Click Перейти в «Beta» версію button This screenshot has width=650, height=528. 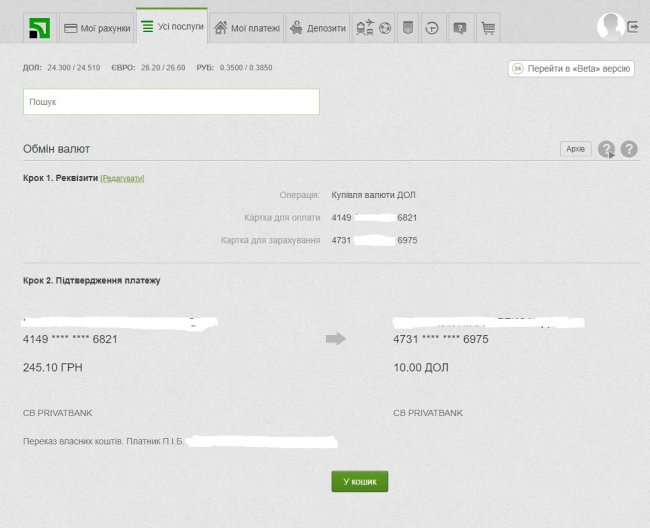(571, 69)
